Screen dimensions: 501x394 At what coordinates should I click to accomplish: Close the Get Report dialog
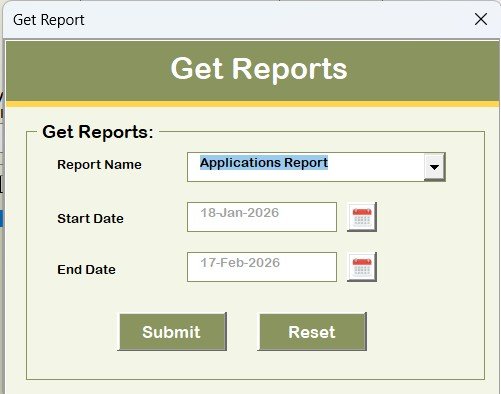click(x=481, y=19)
